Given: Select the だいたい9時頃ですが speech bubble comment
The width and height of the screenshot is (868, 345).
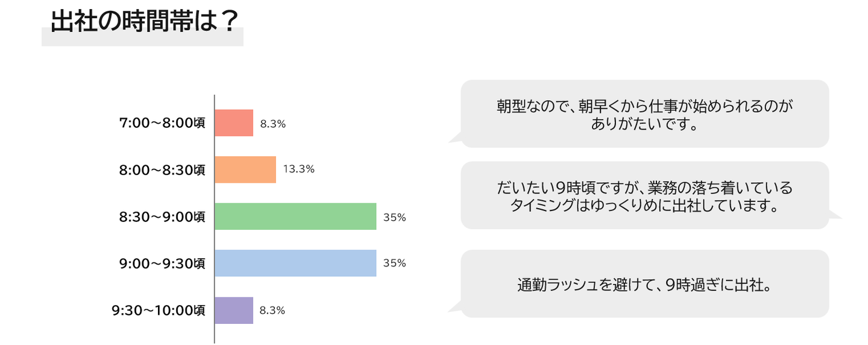Looking at the screenshot, I should (644, 195).
